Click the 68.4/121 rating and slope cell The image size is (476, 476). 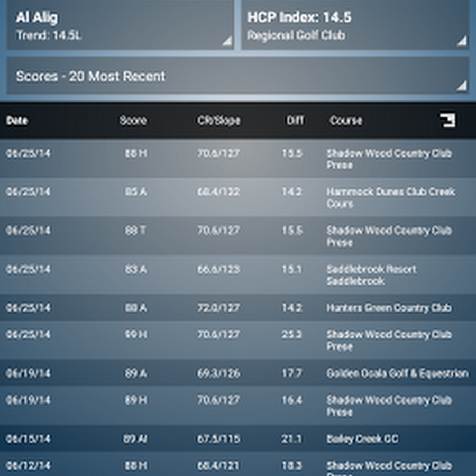(x=218, y=465)
